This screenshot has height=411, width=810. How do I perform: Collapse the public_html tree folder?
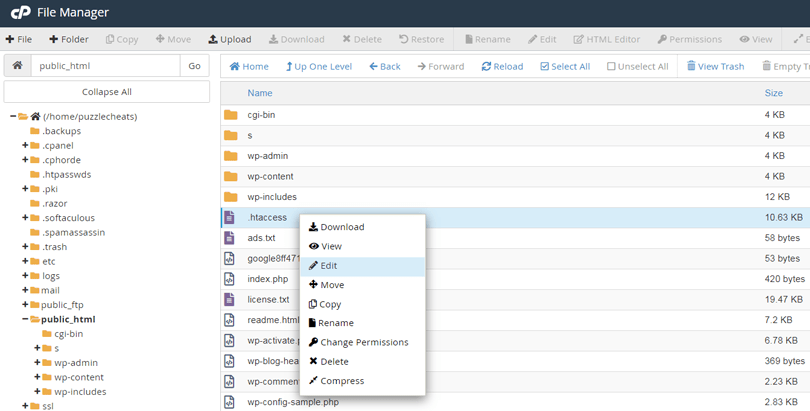[25, 319]
